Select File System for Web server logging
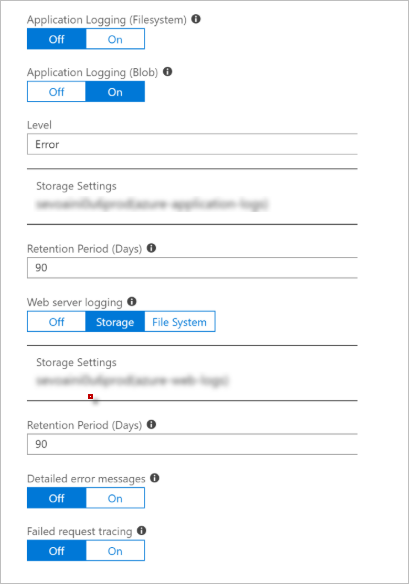 (x=180, y=322)
